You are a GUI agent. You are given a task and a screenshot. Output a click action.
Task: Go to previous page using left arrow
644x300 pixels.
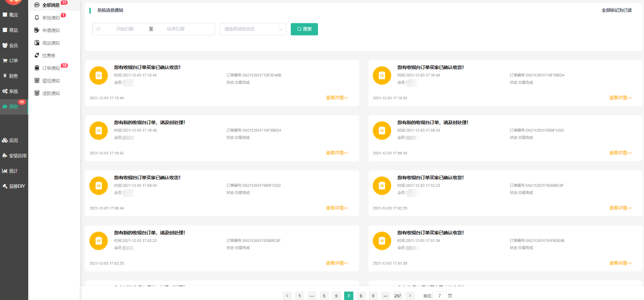[287, 296]
